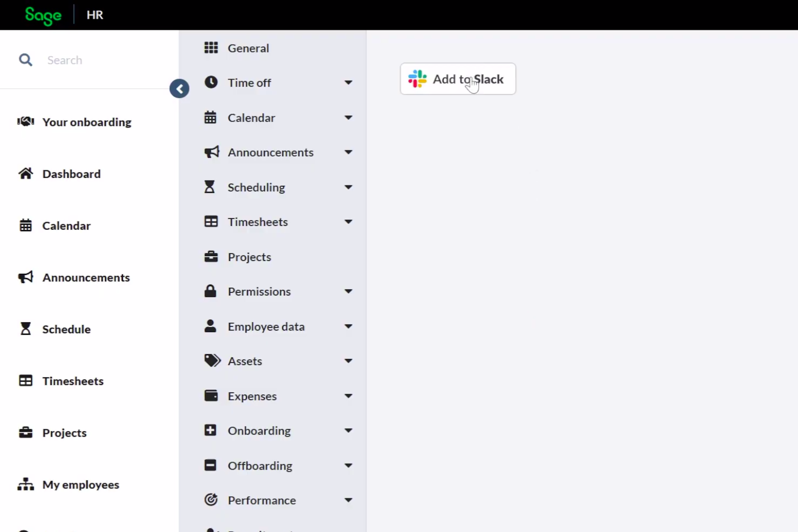
Task: Open Timesheets in left navigation
Action: [73, 381]
